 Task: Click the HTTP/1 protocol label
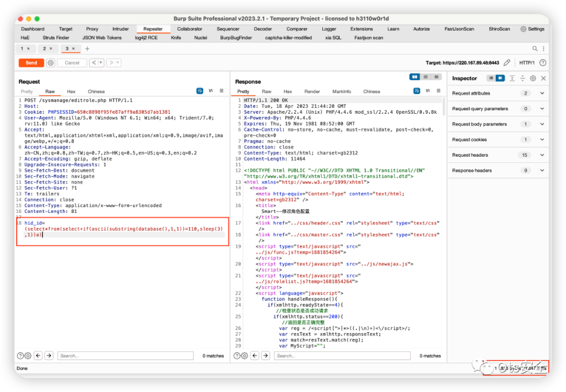click(x=527, y=63)
